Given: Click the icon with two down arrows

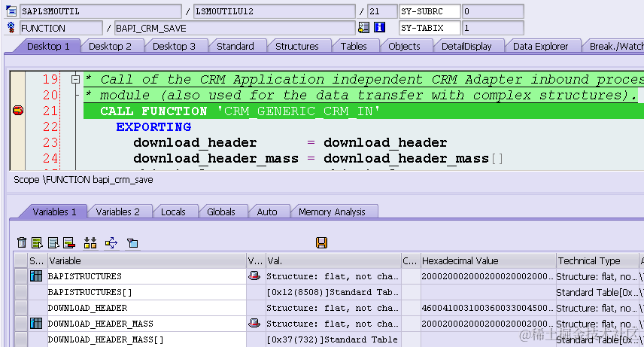Looking at the screenshot, I should pos(90,242).
